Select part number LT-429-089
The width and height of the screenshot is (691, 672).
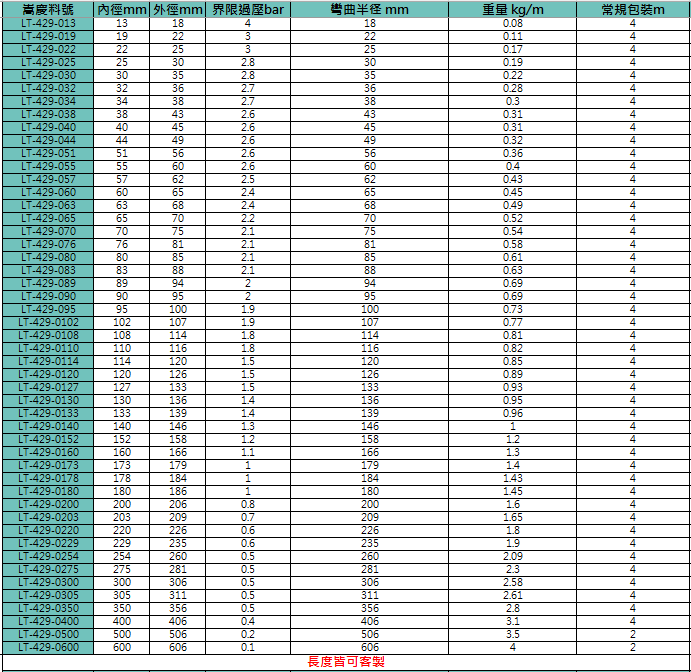tap(48, 283)
